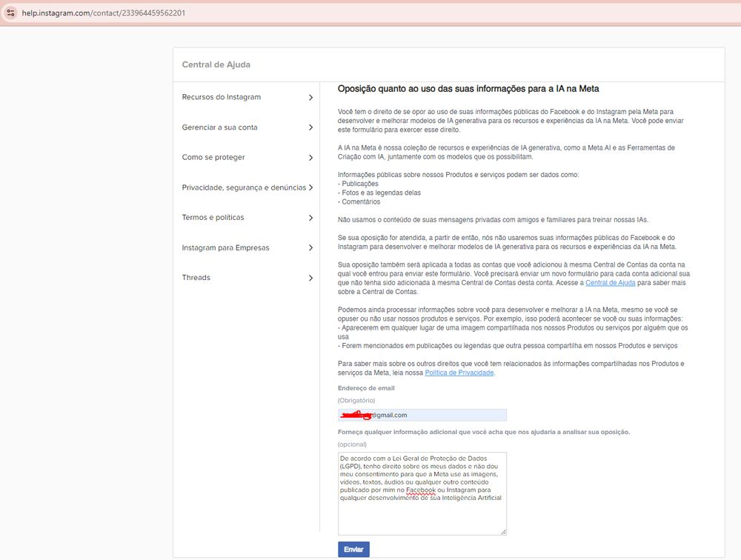The image size is (741, 560).
Task: Open Central de Ajuda header
Action: [x=216, y=64]
